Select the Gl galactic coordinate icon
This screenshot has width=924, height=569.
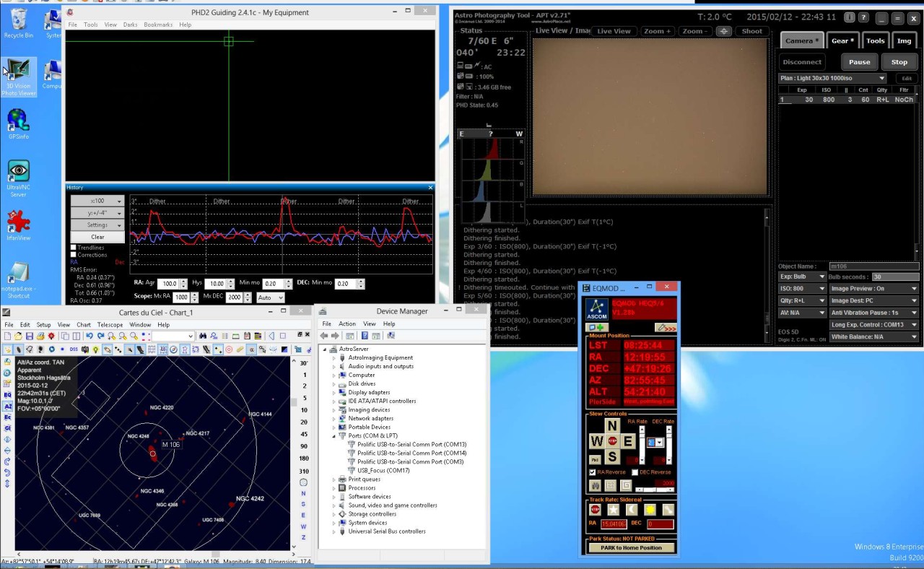pyautogui.click(x=7, y=428)
